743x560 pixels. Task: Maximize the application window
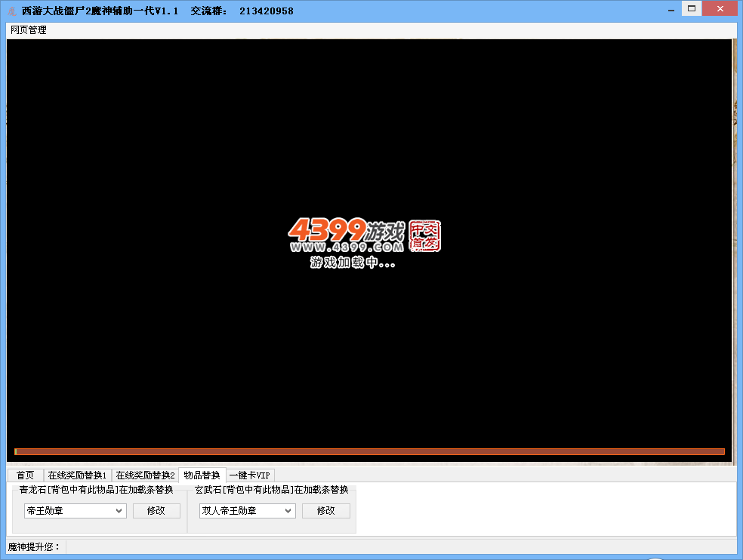[691, 9]
